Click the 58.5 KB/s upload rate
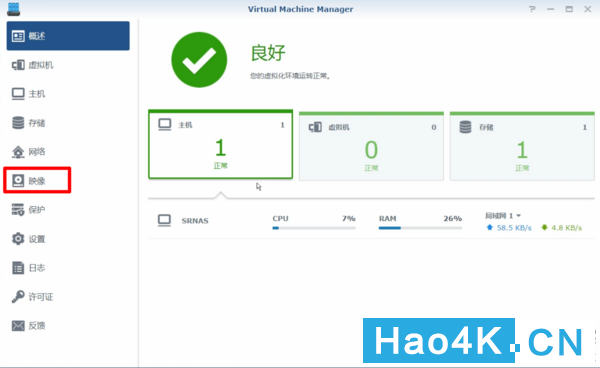This screenshot has width=600, height=368. point(514,228)
